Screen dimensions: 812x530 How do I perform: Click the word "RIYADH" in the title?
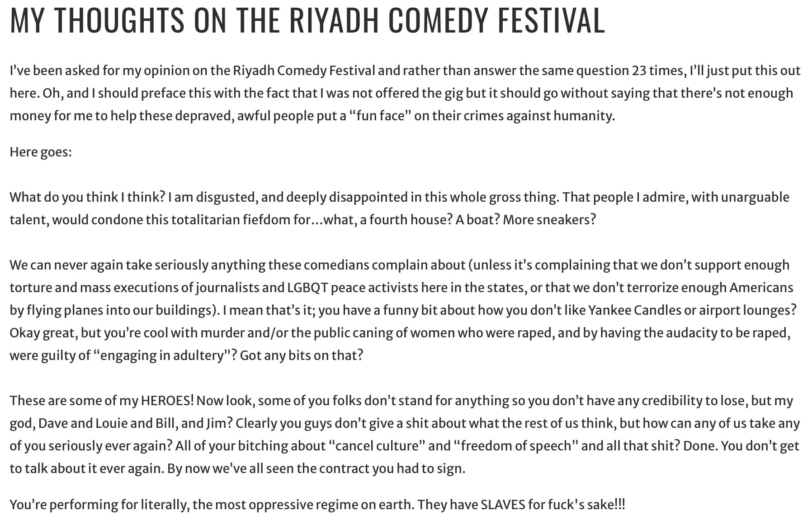tap(333, 20)
